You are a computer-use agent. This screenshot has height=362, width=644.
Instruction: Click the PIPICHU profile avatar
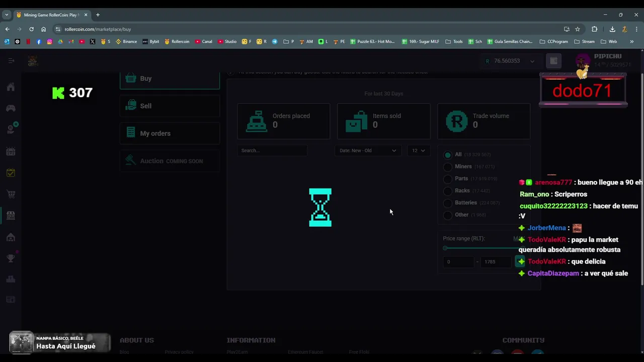[x=583, y=61]
